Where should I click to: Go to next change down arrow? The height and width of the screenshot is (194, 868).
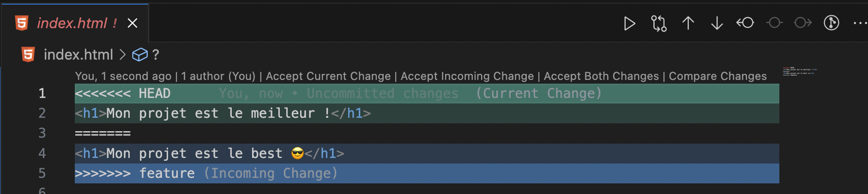[717, 23]
